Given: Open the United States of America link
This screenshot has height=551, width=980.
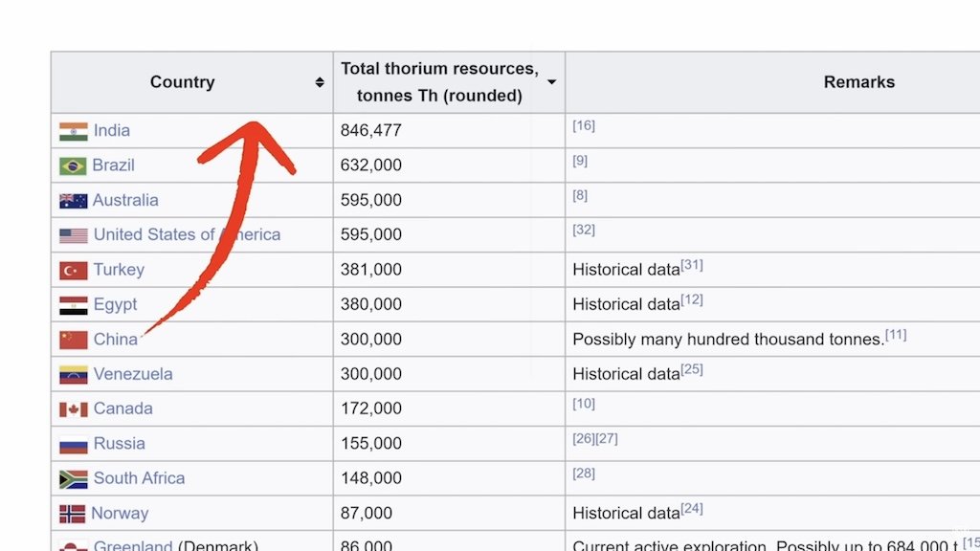Looking at the screenshot, I should click(187, 235).
